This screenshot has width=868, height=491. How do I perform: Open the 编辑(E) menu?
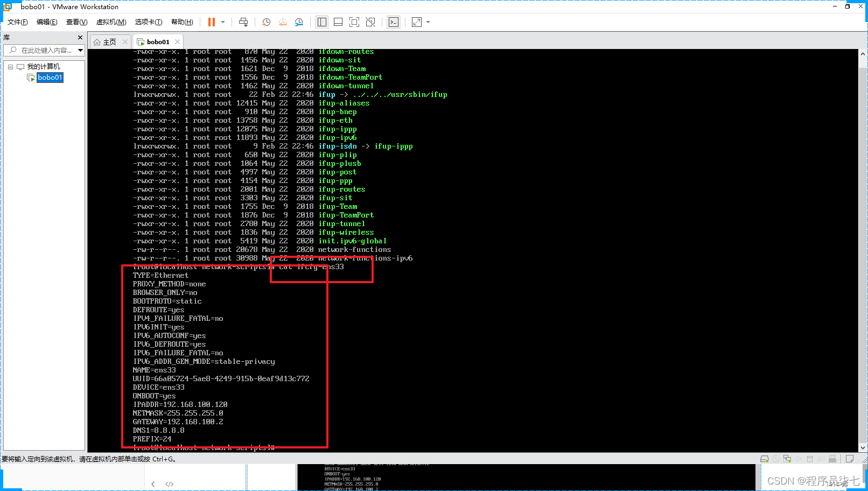[47, 22]
